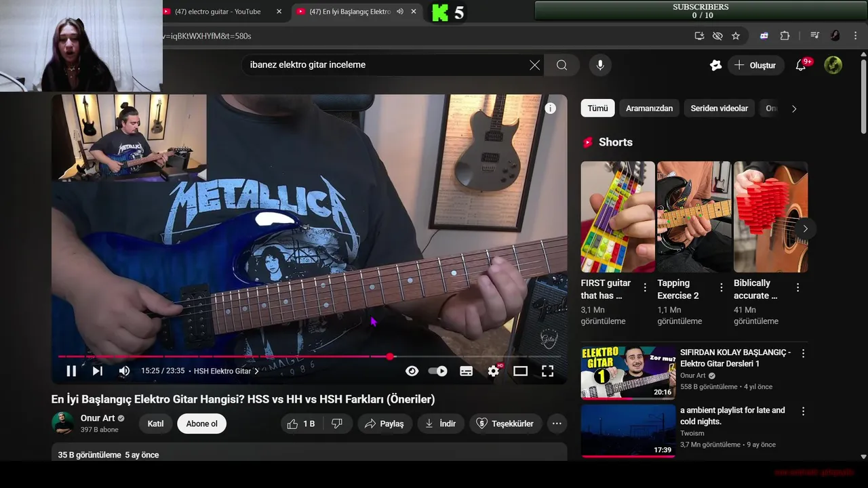Open options for FIRST guitar short
868x488 pixels.
click(x=645, y=287)
